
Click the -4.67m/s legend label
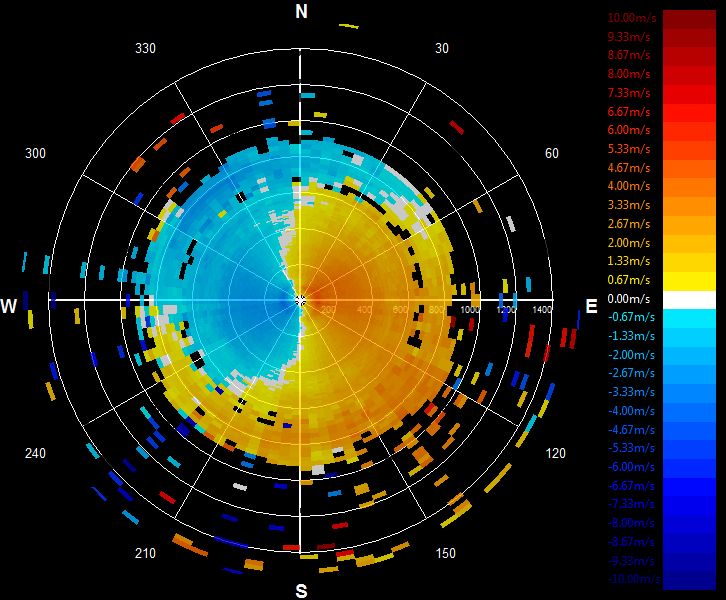[631, 430]
